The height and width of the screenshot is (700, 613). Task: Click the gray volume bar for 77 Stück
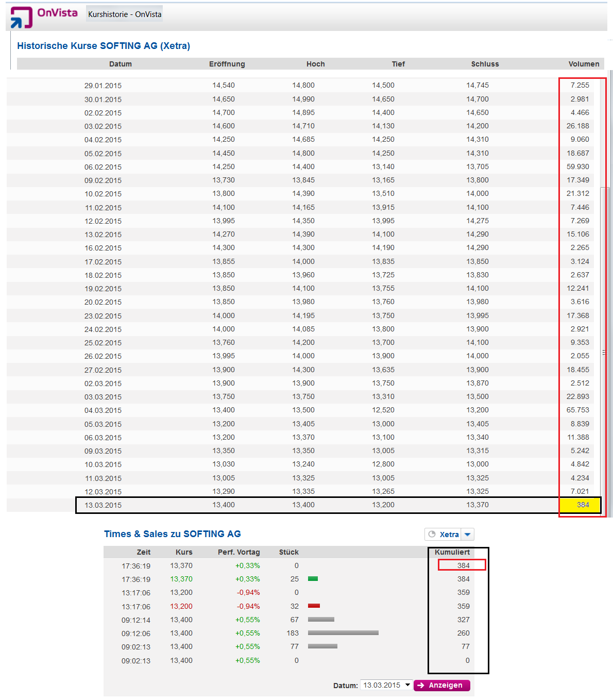[x=322, y=646]
